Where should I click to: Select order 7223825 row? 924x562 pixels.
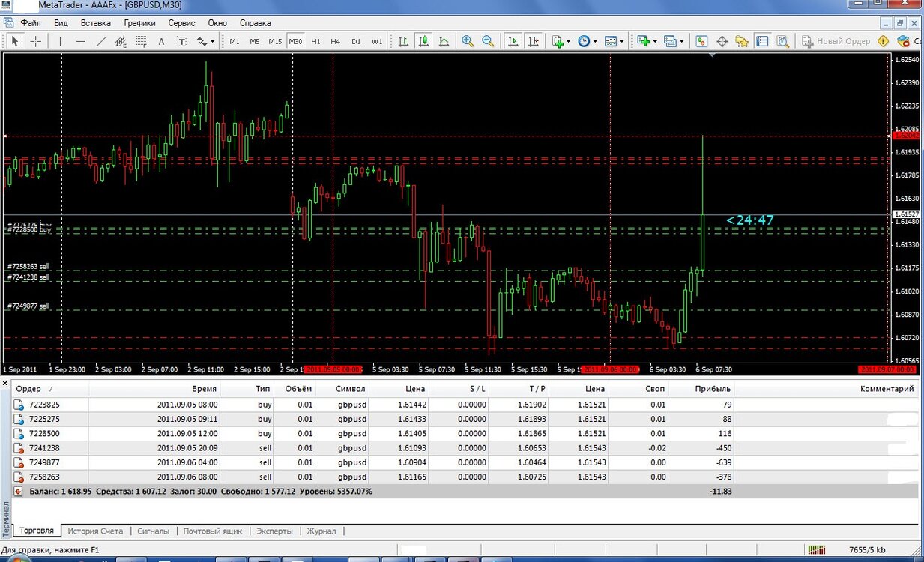pos(465,405)
